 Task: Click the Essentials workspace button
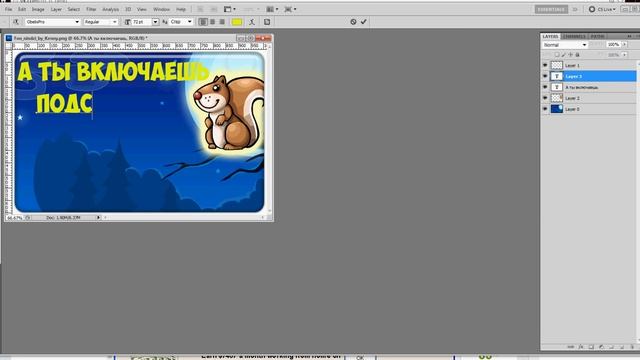click(x=551, y=9)
